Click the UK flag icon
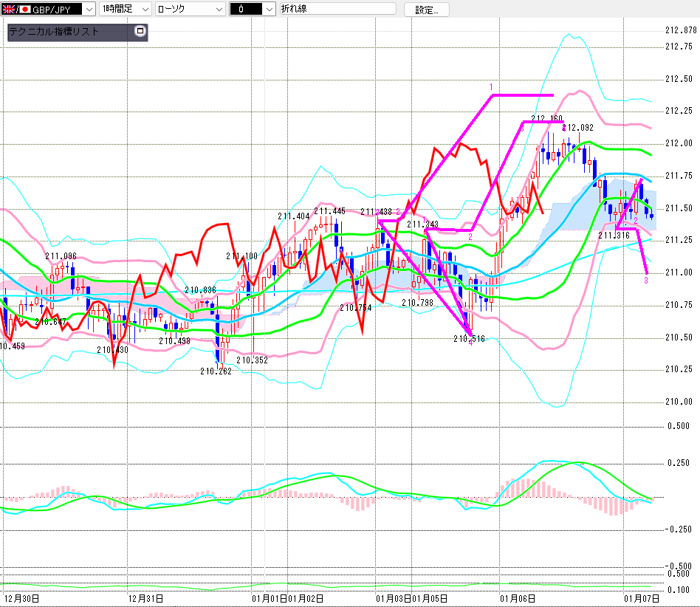 [10, 10]
